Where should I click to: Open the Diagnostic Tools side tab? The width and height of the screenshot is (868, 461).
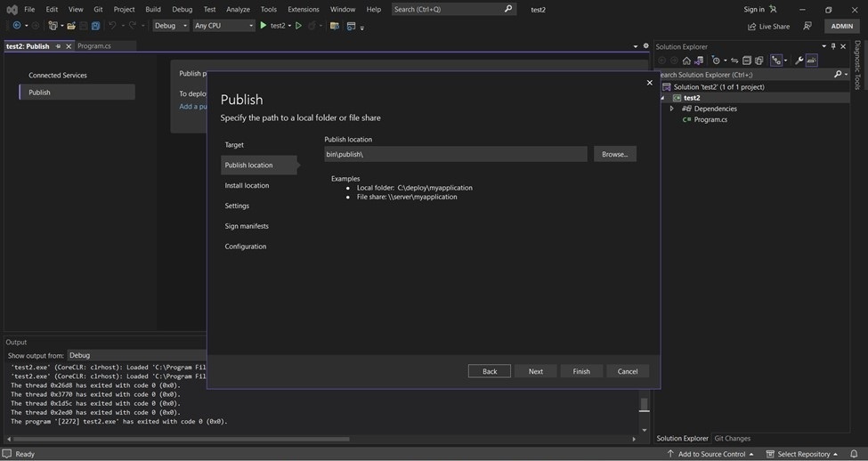pos(857,65)
